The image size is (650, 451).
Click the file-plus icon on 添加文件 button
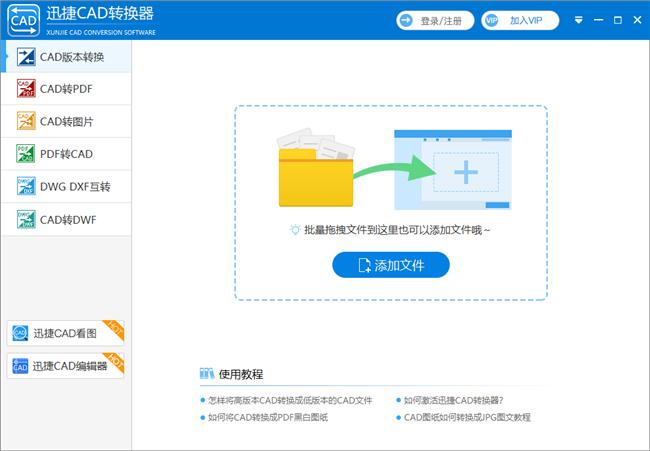point(364,265)
